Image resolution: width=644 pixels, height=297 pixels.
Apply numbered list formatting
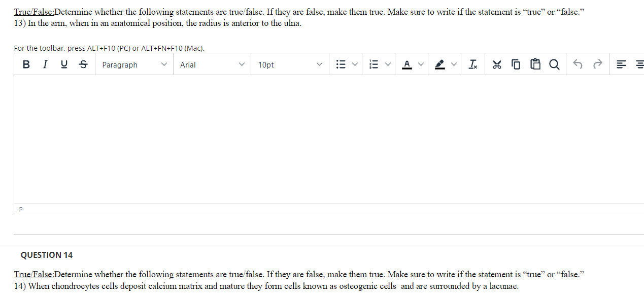374,64
